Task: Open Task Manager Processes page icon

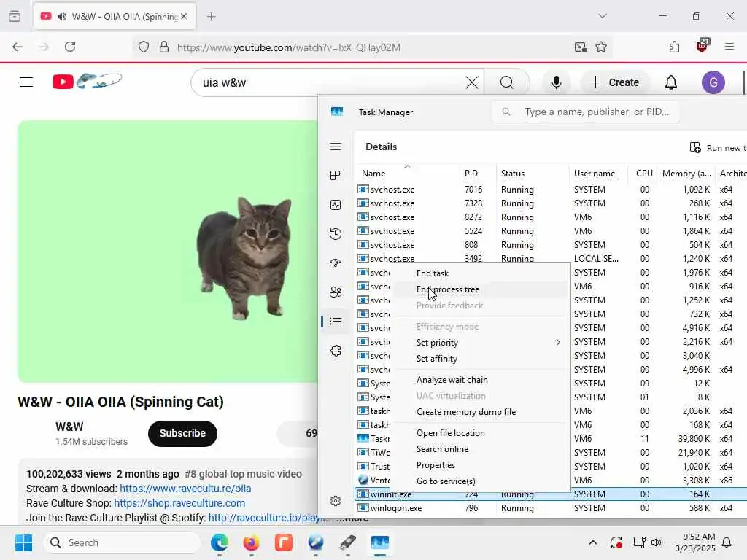Action: 336,175
